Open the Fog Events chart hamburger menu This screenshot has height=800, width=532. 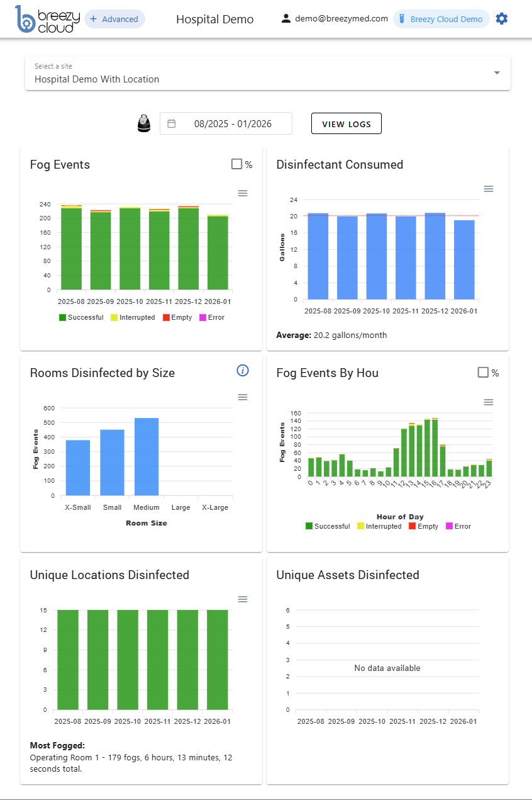coord(243,193)
